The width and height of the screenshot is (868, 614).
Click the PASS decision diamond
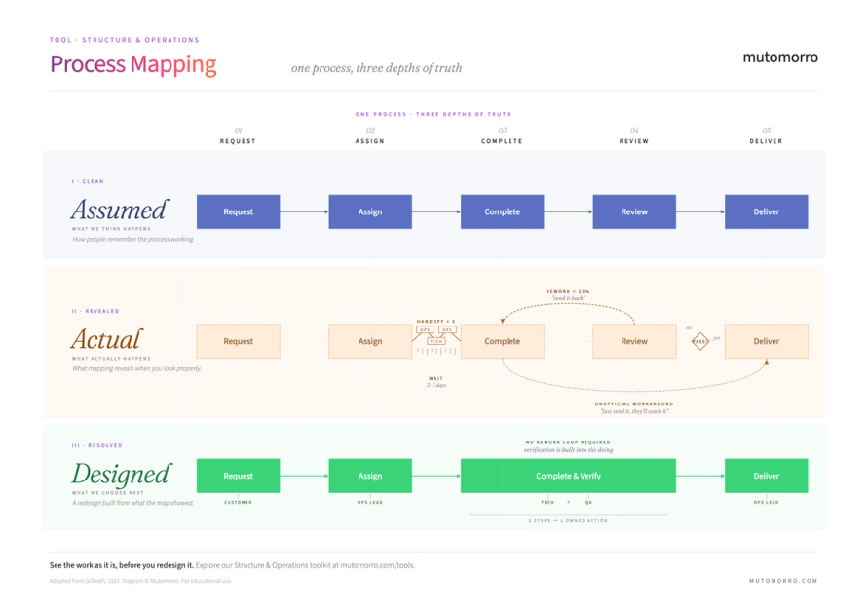(700, 341)
